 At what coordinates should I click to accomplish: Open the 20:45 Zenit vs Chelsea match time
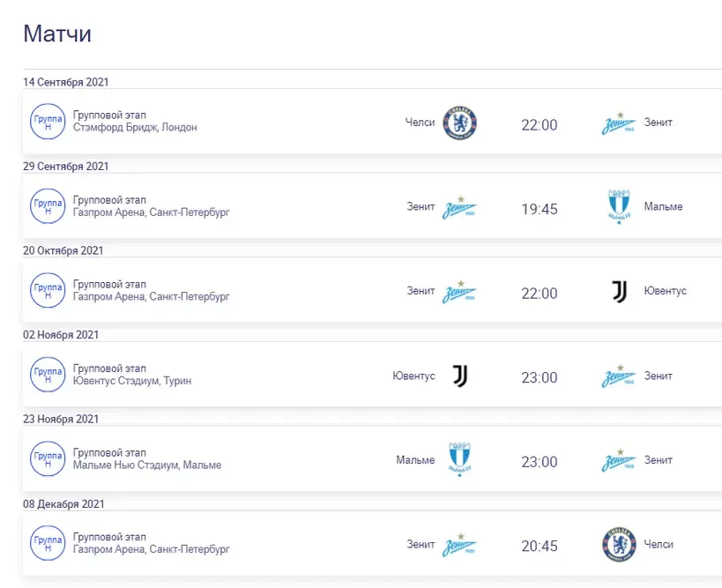pos(540,546)
